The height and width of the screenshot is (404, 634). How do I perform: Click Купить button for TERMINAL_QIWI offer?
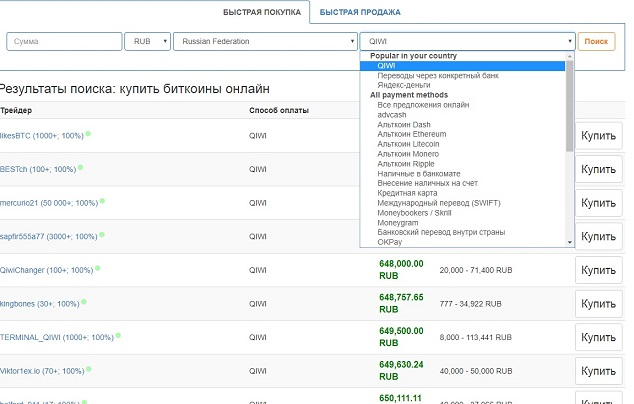click(x=598, y=338)
